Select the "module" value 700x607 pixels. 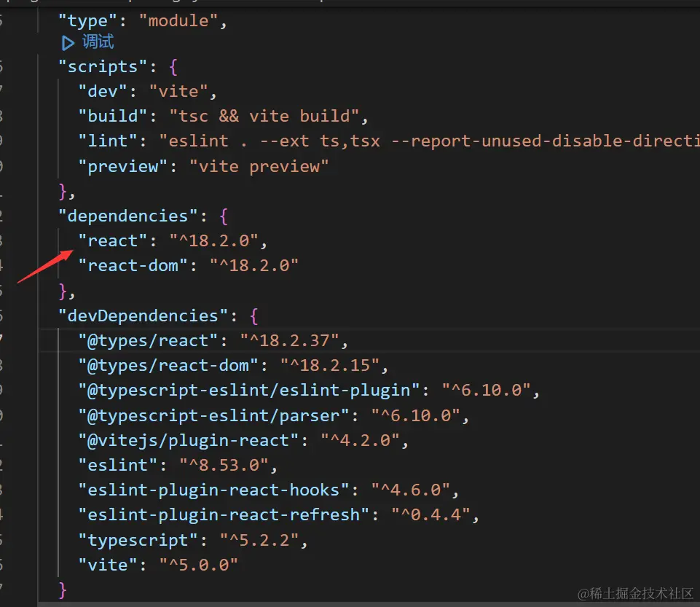178,20
